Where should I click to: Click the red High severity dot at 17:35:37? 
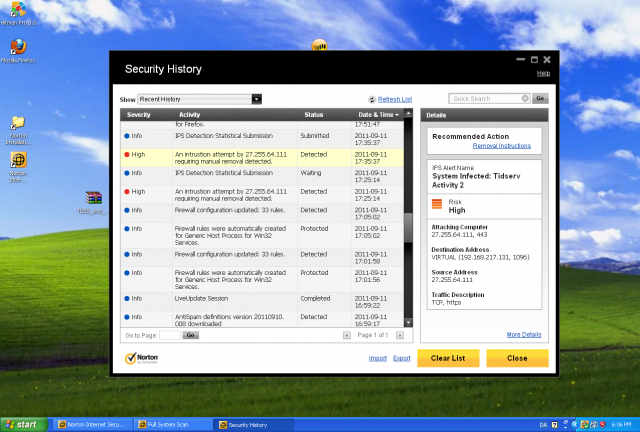pos(127,154)
